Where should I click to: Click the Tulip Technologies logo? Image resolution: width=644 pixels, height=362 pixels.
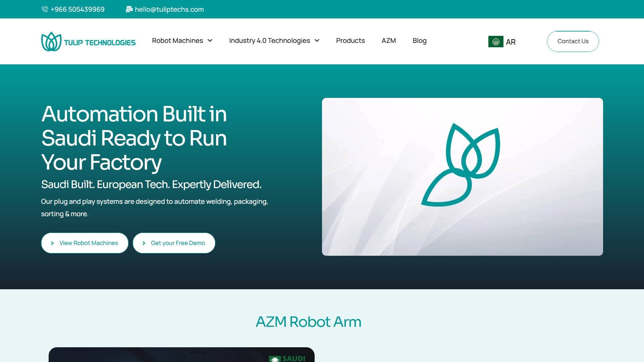click(88, 42)
